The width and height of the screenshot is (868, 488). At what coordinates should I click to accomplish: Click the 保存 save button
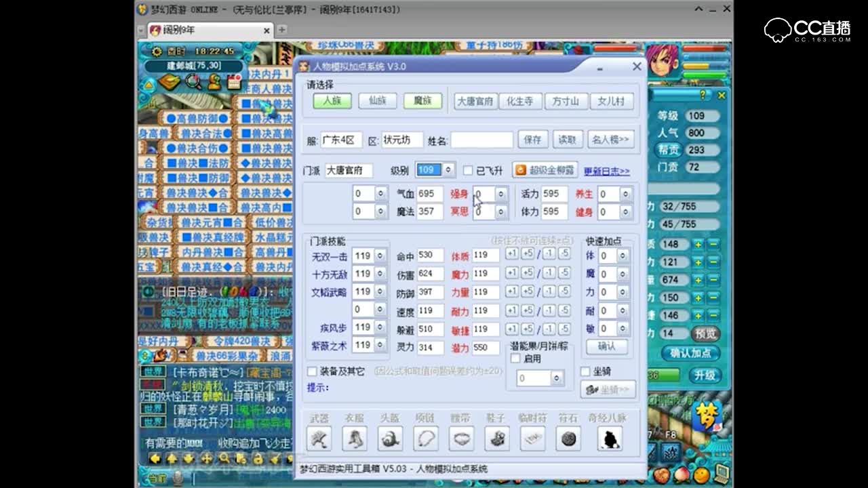pos(532,139)
